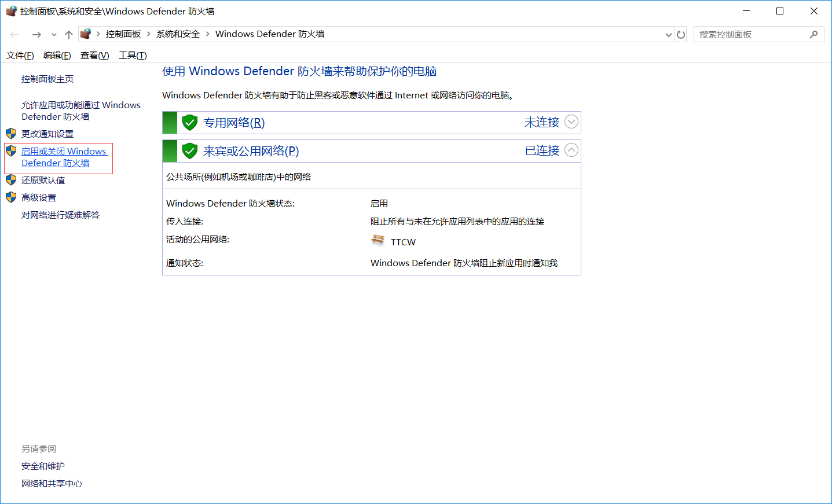Viewport: 832px width, 504px height.
Task: Open the recent locations dropdown arrow
Action: click(x=54, y=35)
